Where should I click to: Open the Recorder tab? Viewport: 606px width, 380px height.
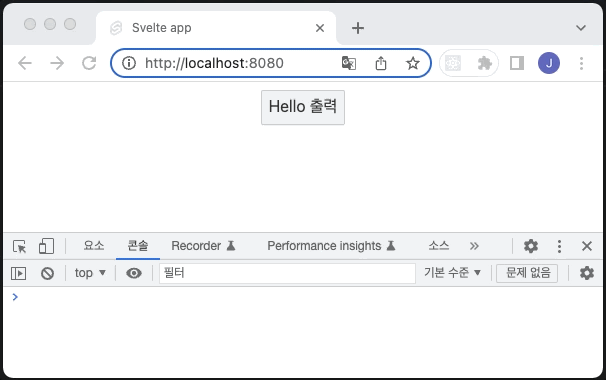(x=203, y=246)
